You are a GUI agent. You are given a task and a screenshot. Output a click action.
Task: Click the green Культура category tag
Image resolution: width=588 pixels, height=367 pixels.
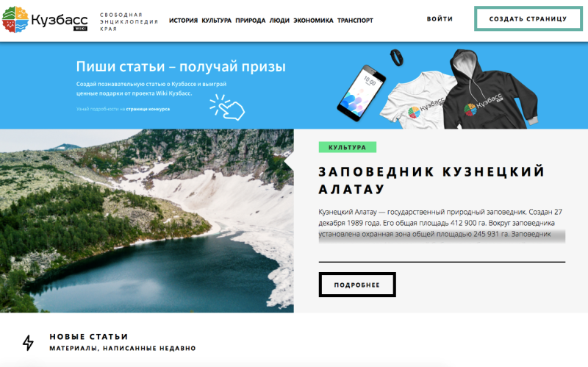pyautogui.click(x=347, y=147)
